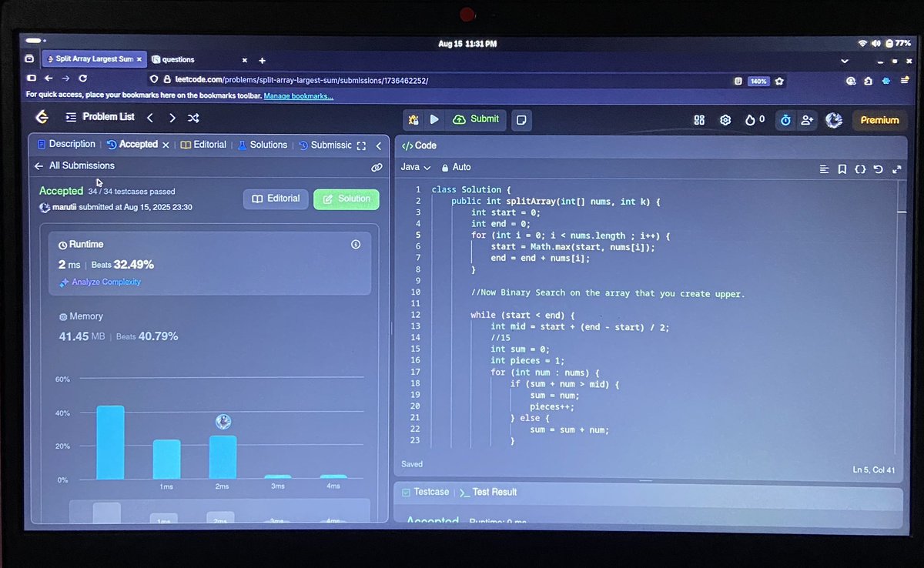Click the 'Ln 5, Col 41' status text
Screen dimensions: 924x568
click(875, 469)
